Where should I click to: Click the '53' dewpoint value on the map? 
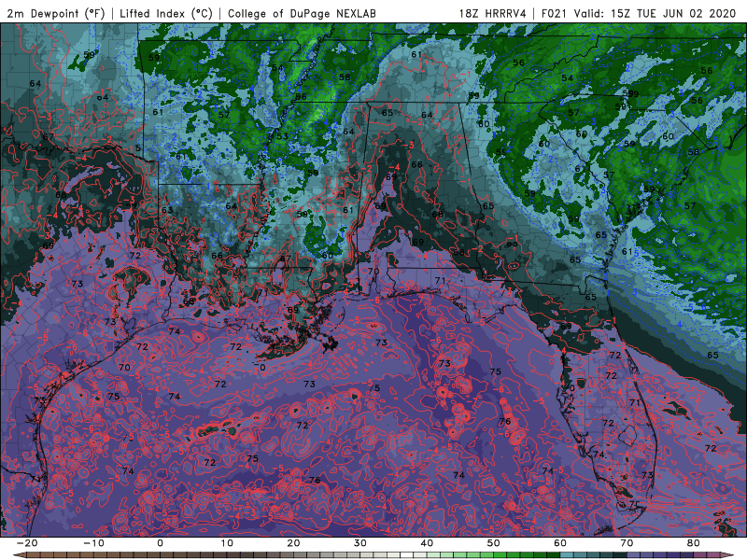coord(283,136)
